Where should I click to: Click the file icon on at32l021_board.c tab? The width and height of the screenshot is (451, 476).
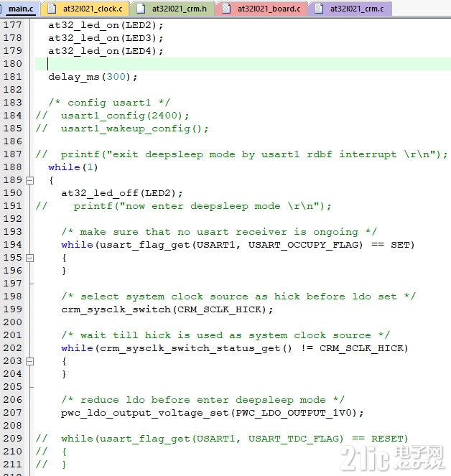click(x=226, y=9)
